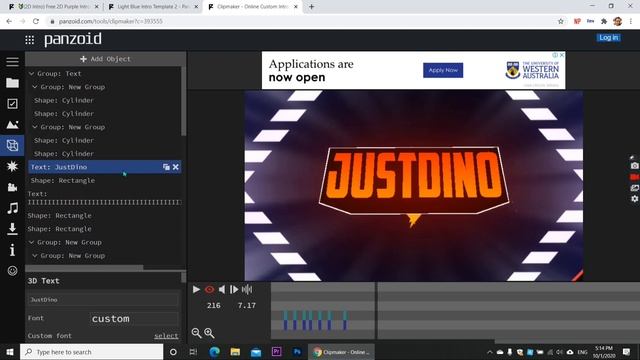The image size is (640, 360).
Task: Click the panzoid logo link
Action: click(73, 39)
